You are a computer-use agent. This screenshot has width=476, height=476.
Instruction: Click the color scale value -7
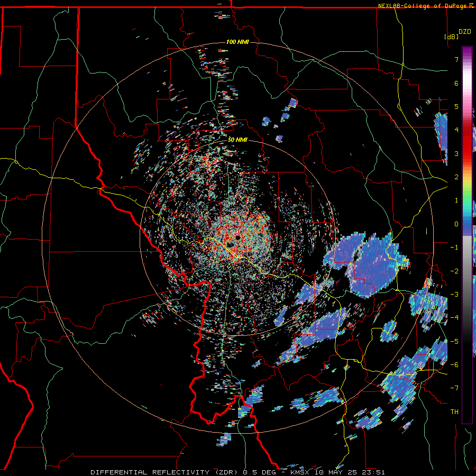tap(455, 388)
